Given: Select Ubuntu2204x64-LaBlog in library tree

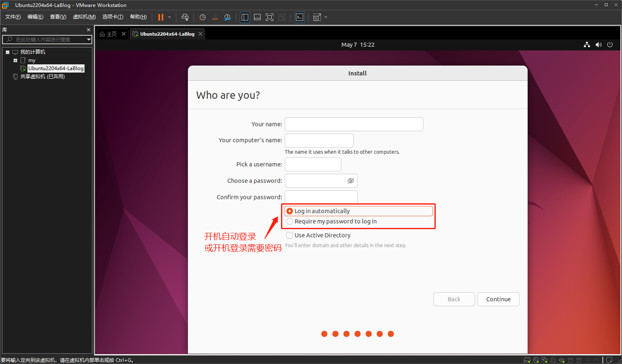Looking at the screenshot, I should (x=56, y=68).
